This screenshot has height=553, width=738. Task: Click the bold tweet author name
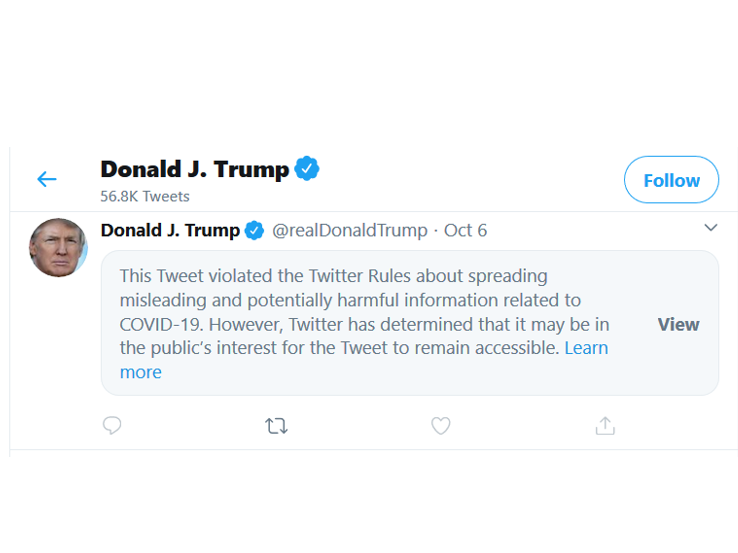[x=170, y=231]
